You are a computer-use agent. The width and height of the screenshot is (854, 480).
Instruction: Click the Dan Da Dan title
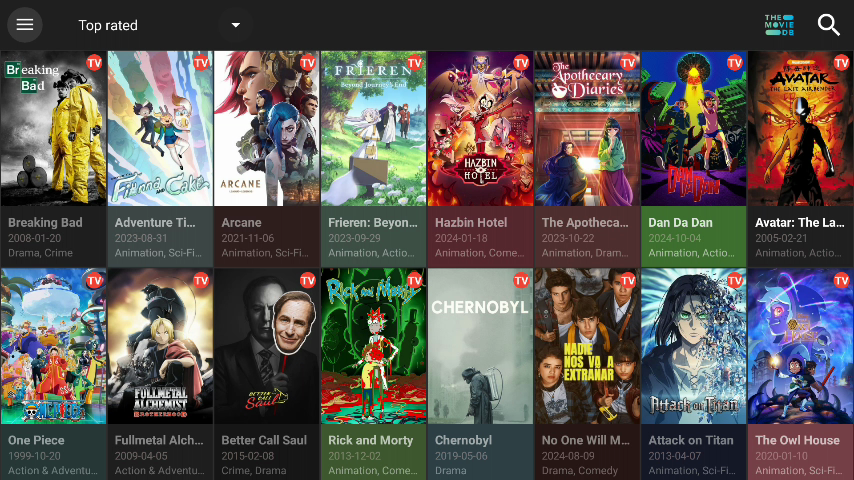tap(679, 223)
